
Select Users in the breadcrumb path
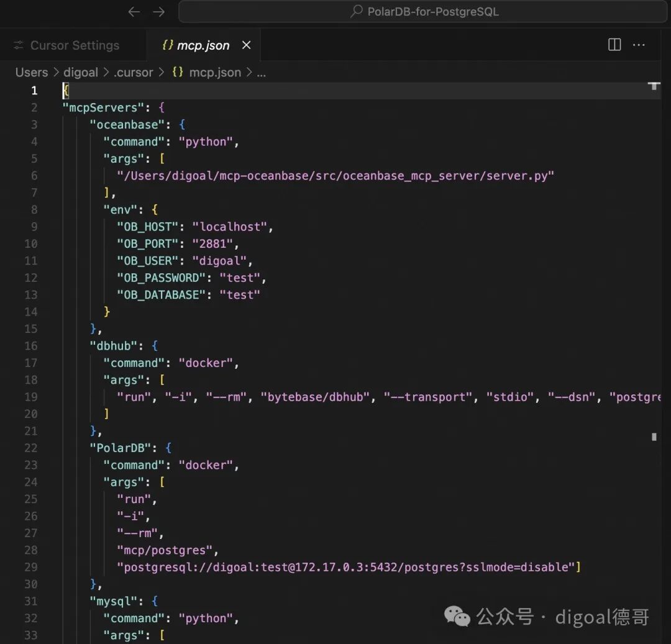click(32, 72)
